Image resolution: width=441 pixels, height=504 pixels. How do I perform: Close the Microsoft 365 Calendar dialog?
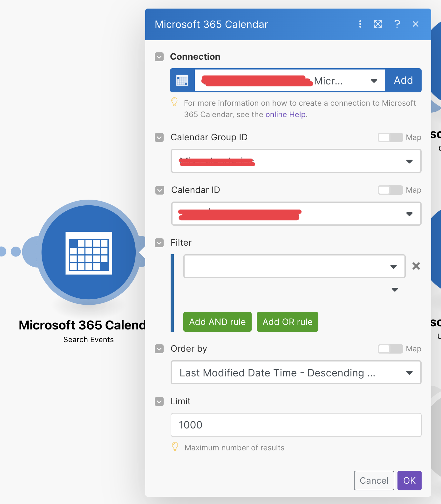pos(416,24)
